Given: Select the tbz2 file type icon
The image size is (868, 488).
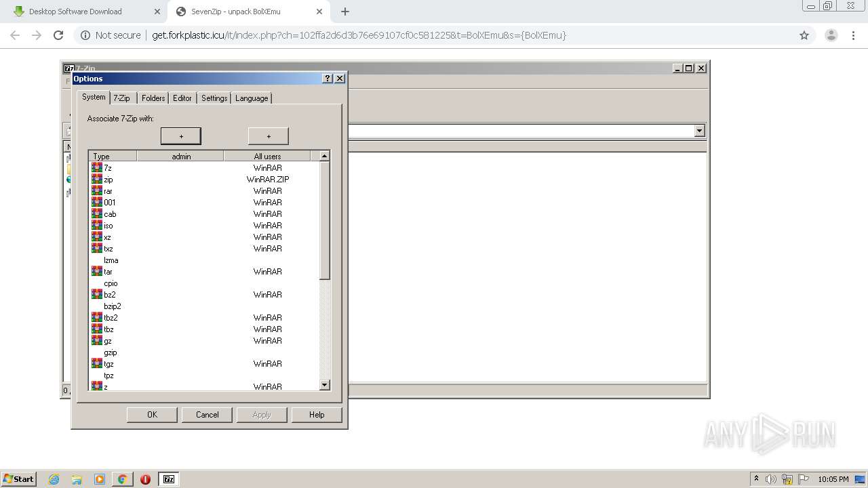Looking at the screenshot, I should 97,317.
